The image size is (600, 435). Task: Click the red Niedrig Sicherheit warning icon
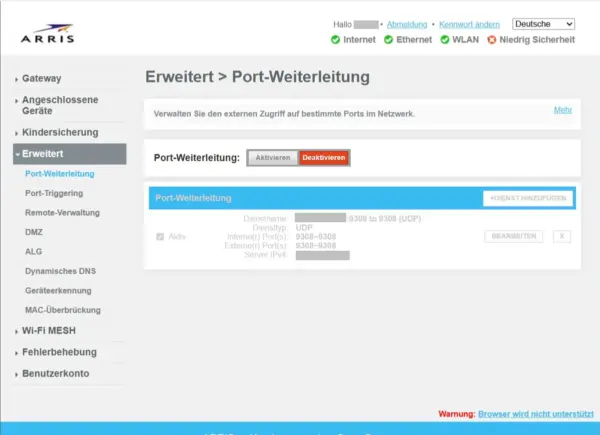492,40
